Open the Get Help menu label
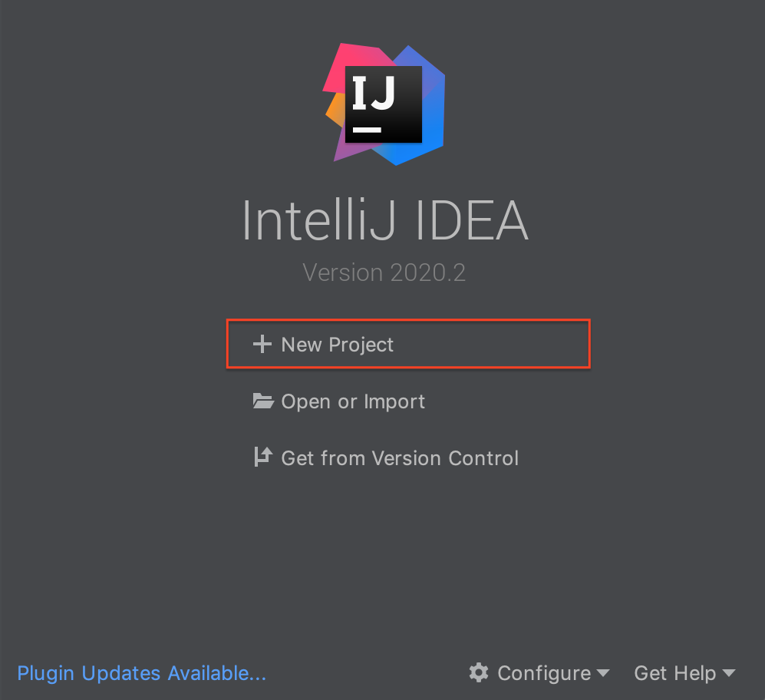 pos(674,673)
